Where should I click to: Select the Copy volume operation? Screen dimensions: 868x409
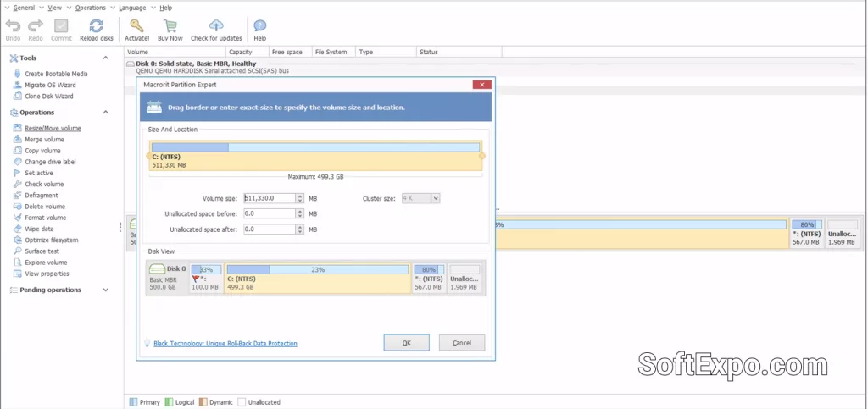(42, 151)
